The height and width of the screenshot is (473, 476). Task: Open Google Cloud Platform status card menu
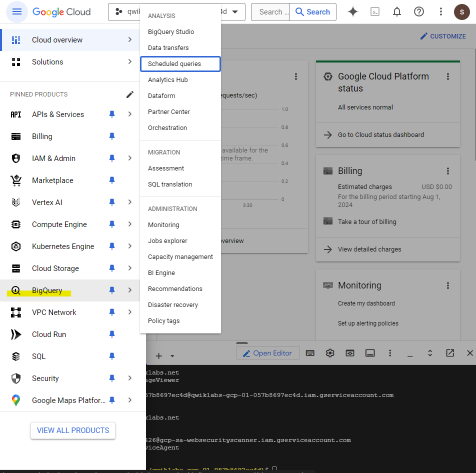coord(448,76)
